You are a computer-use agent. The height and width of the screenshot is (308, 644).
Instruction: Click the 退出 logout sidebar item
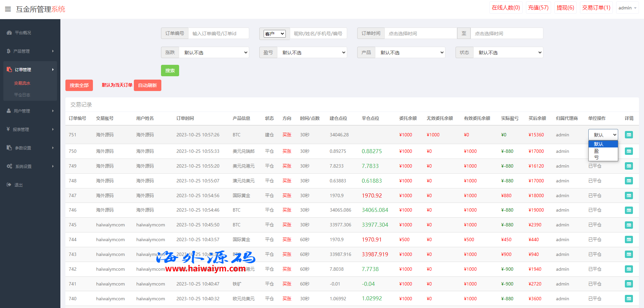coord(18,185)
